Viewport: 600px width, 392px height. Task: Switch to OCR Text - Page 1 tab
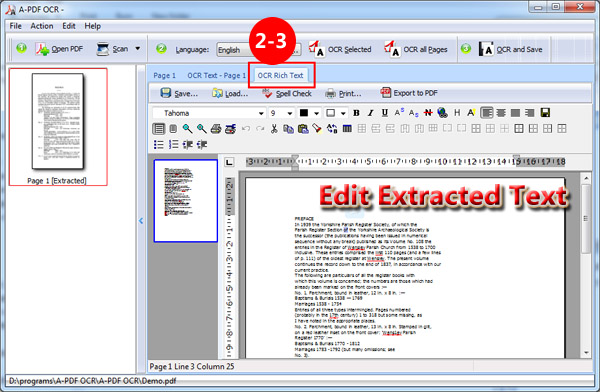[217, 75]
